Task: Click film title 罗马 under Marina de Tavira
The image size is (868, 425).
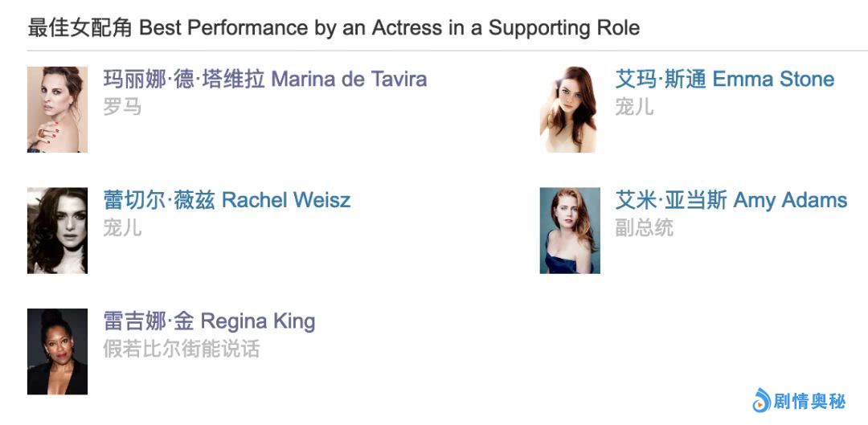Action: [122, 107]
